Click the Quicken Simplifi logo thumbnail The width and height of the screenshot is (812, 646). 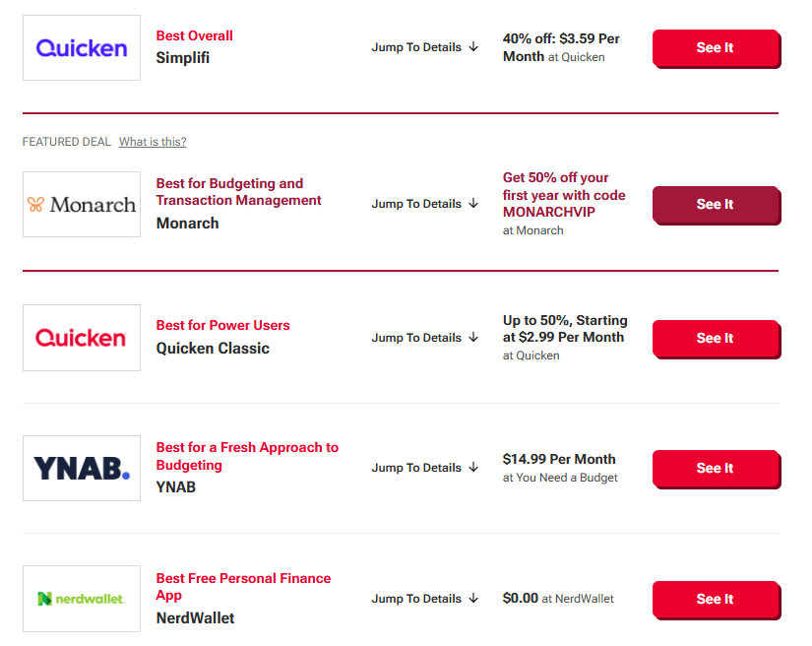(x=82, y=48)
